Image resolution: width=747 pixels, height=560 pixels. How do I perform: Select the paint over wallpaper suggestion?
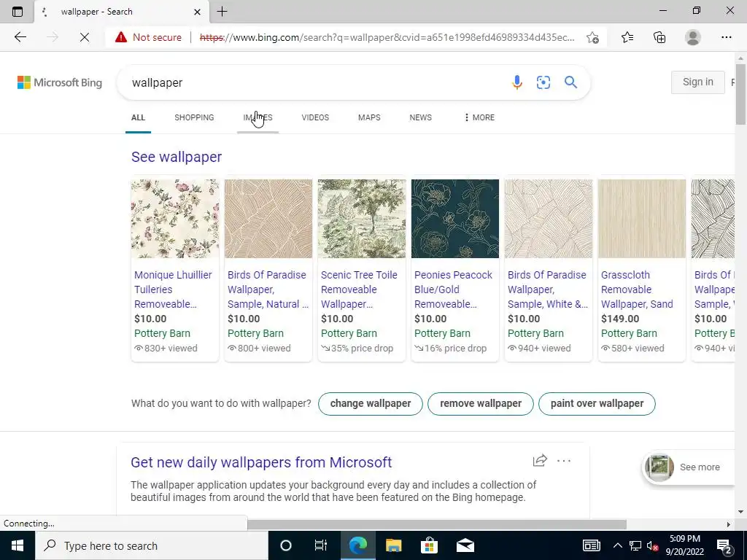point(597,403)
